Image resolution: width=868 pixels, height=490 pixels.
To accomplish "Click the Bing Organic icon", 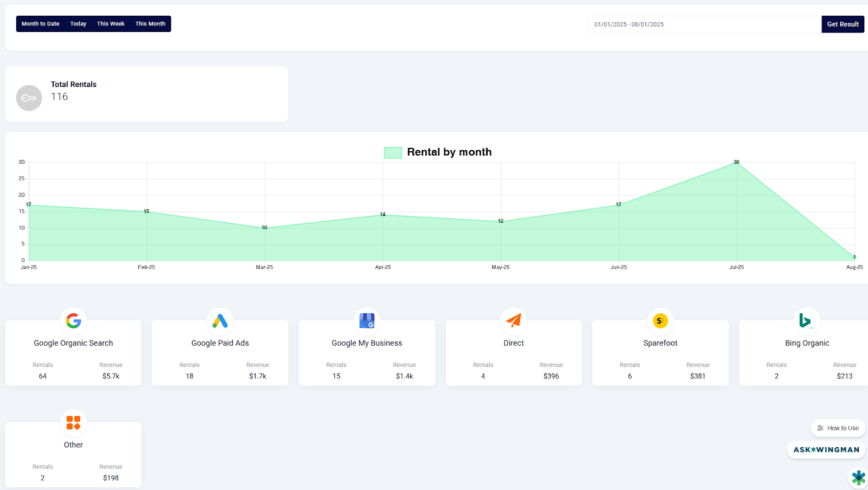I will pyautogui.click(x=807, y=321).
